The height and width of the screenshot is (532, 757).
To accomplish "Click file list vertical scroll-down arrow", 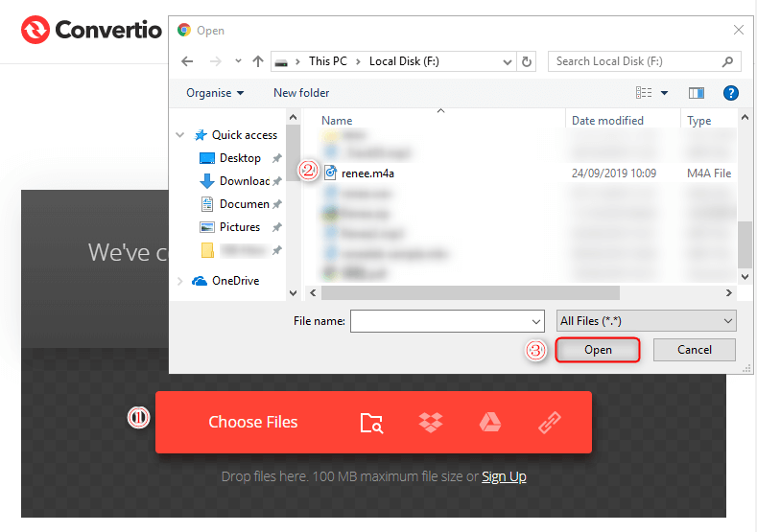I will (745, 277).
